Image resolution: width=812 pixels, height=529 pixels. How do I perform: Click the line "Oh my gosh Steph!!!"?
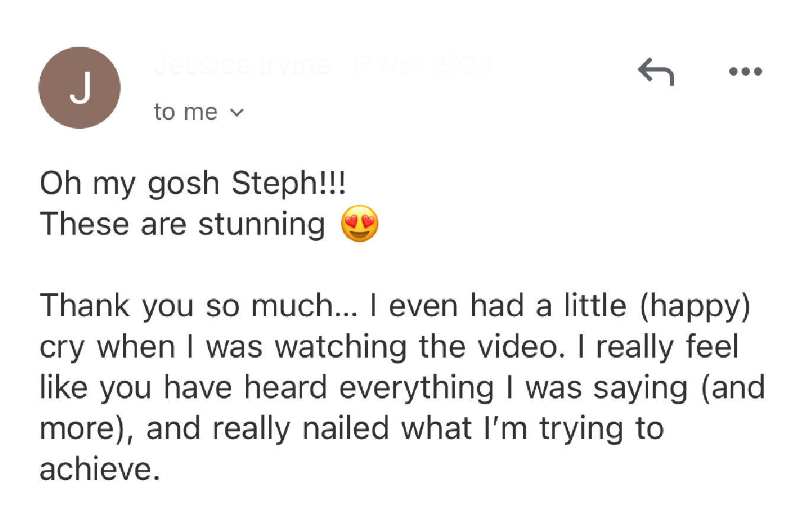tap(193, 183)
